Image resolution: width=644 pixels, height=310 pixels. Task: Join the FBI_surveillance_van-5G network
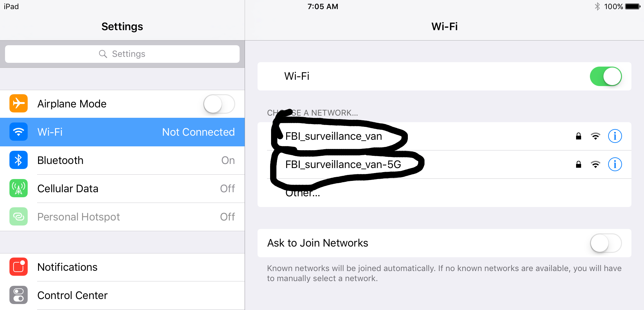pyautogui.click(x=444, y=164)
